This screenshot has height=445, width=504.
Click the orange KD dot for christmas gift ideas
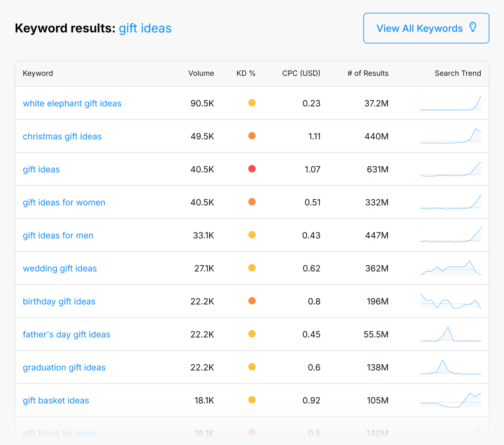click(x=252, y=136)
